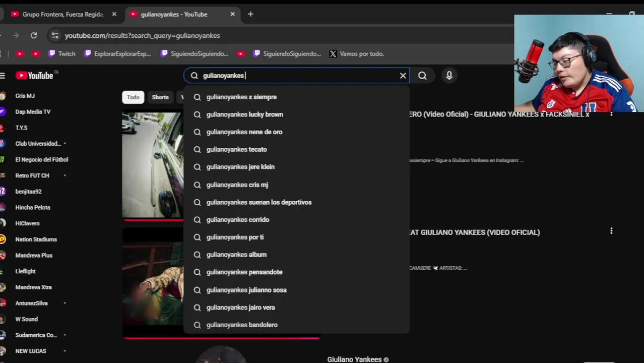Clear the search box with X
644x363 pixels.
click(403, 76)
